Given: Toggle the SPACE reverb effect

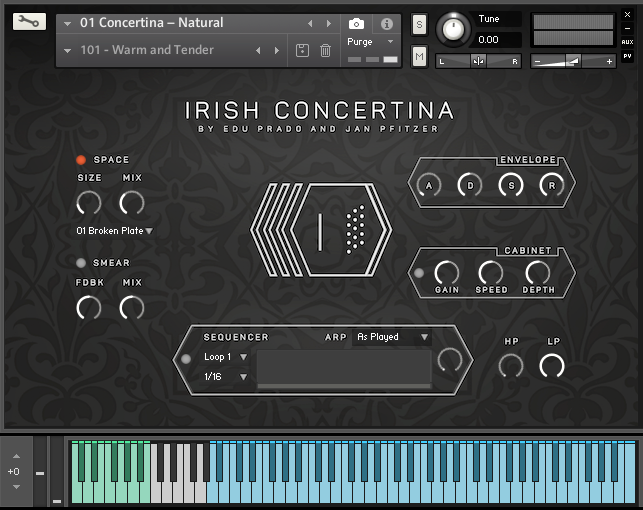Looking at the screenshot, I should (x=81, y=160).
